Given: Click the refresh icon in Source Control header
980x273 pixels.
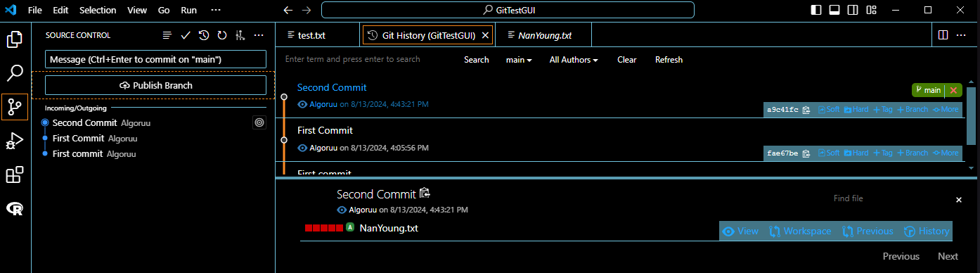Looking at the screenshot, I should point(222,35).
